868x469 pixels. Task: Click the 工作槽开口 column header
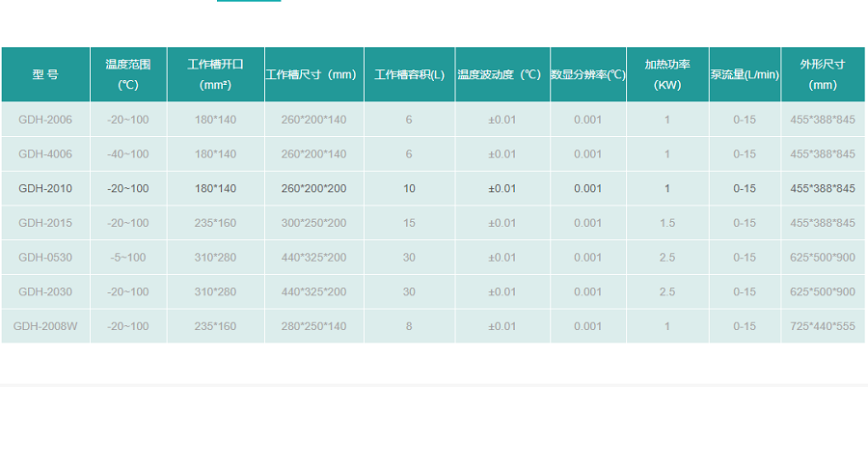215,74
